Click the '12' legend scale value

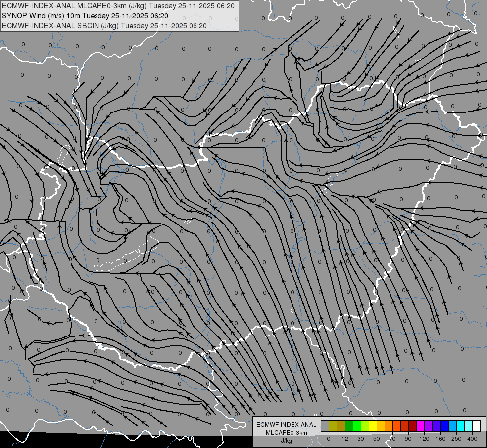[345, 439]
